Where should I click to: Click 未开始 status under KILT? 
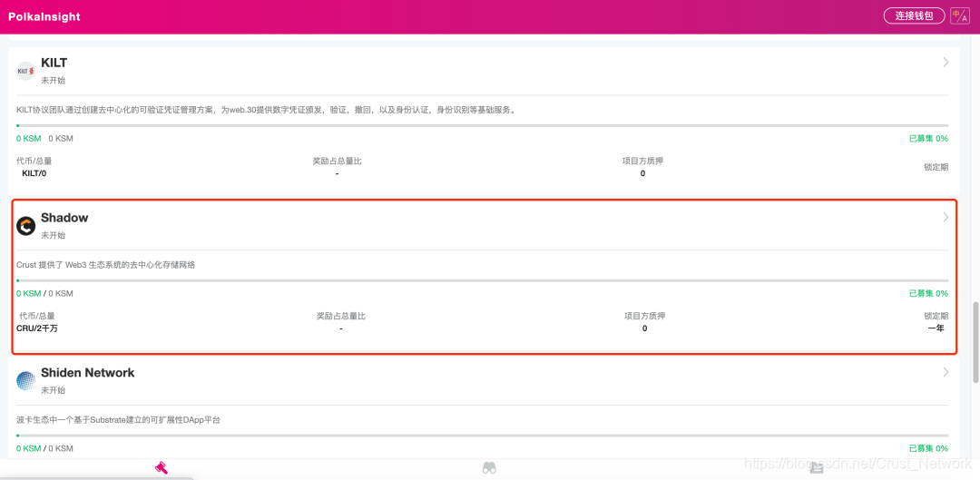54,81
